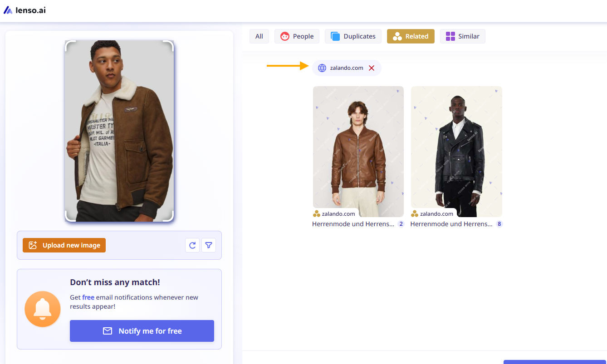
Task: Click the lenso.ai logo
Action: click(x=24, y=10)
